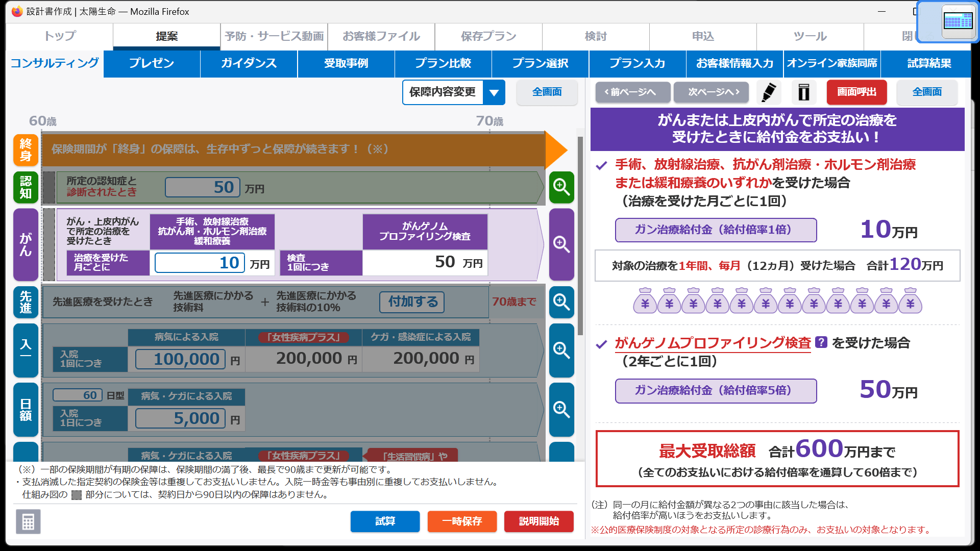
Task: Click the がんゲノムプロファイリング検査 link
Action: click(x=713, y=343)
